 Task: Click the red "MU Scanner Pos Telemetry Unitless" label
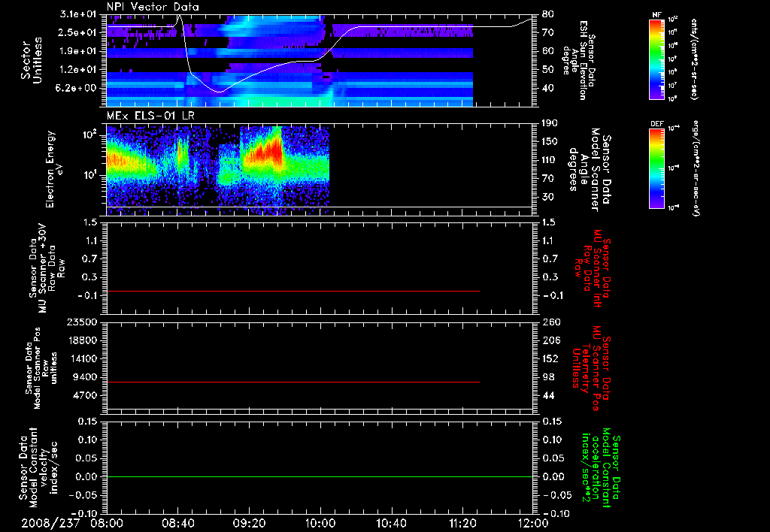tap(592, 368)
